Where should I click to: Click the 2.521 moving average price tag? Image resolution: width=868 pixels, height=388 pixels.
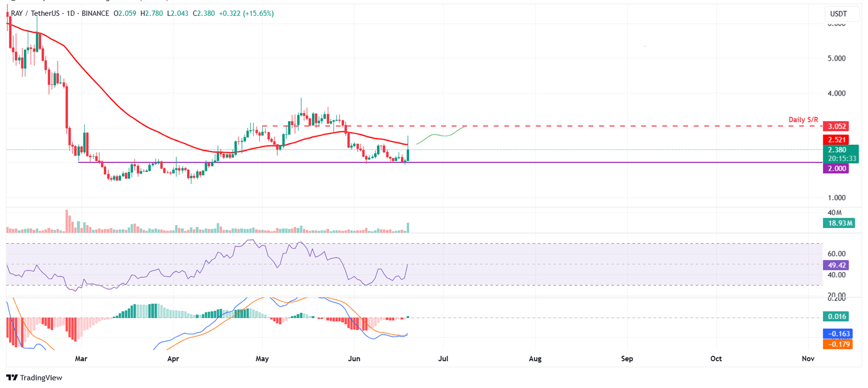(x=835, y=139)
